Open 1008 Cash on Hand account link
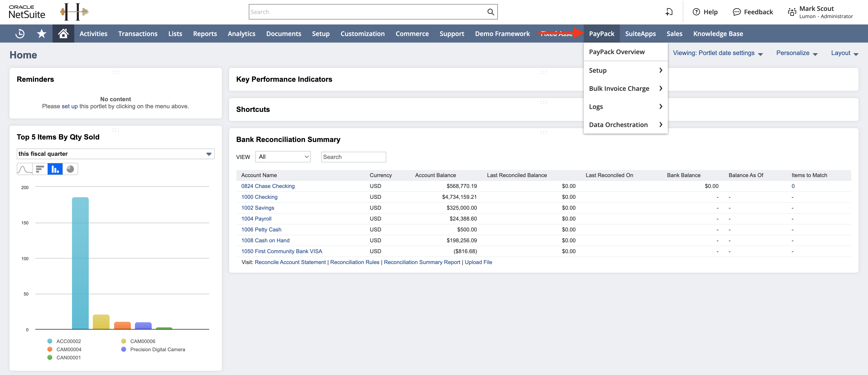 click(265, 240)
